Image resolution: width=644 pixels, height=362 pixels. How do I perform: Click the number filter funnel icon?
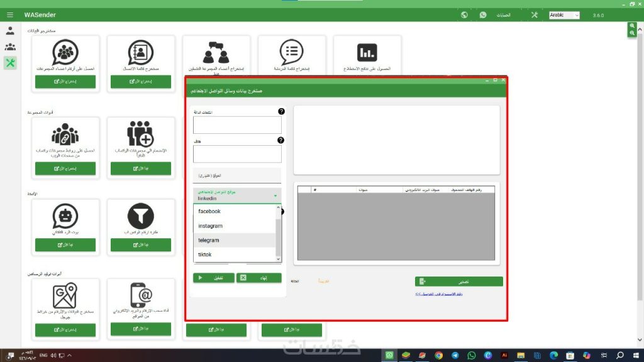pyautogui.click(x=140, y=216)
